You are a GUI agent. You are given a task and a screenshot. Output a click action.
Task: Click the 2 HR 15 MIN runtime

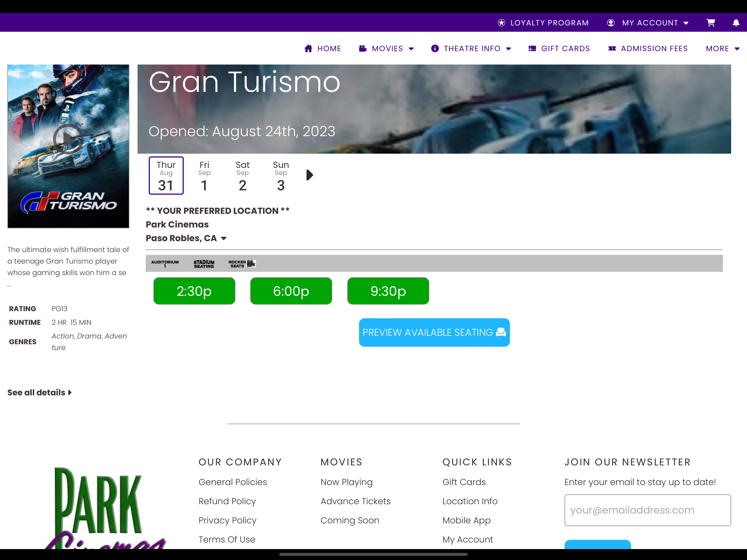coord(71,323)
